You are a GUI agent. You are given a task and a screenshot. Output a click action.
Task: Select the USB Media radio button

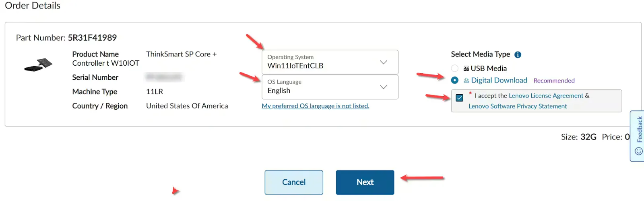pos(455,68)
